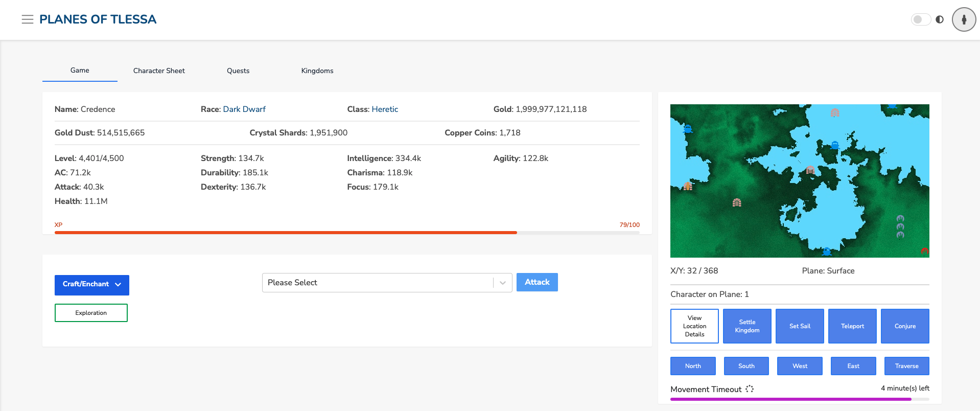Expand the Craft/Enchant dropdown
The image size is (980, 411).
[x=92, y=285]
